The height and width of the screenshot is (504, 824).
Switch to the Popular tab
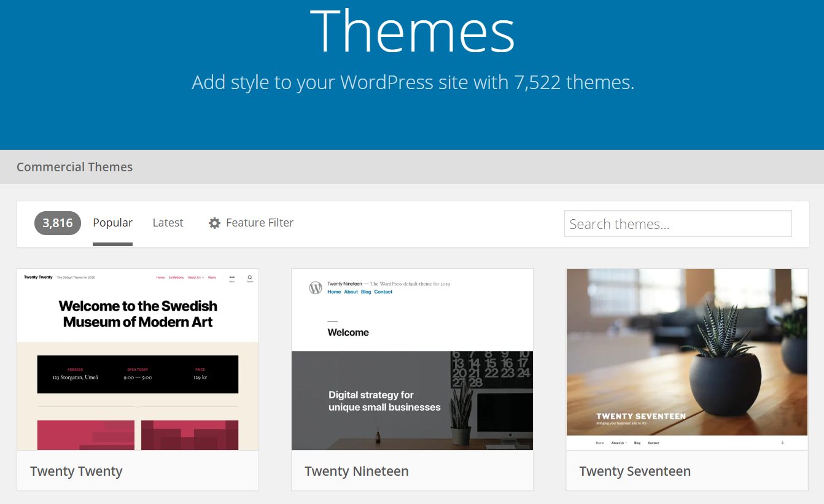(x=112, y=223)
